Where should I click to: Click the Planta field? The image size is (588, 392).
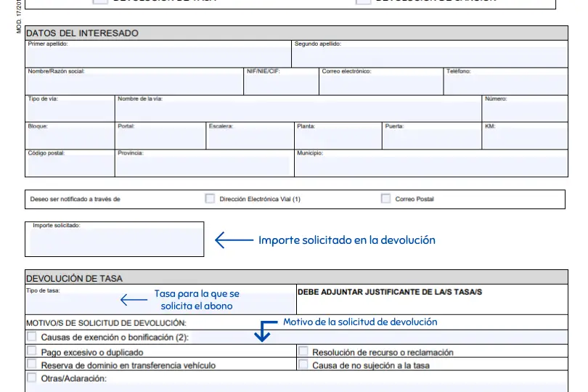pyautogui.click(x=338, y=139)
